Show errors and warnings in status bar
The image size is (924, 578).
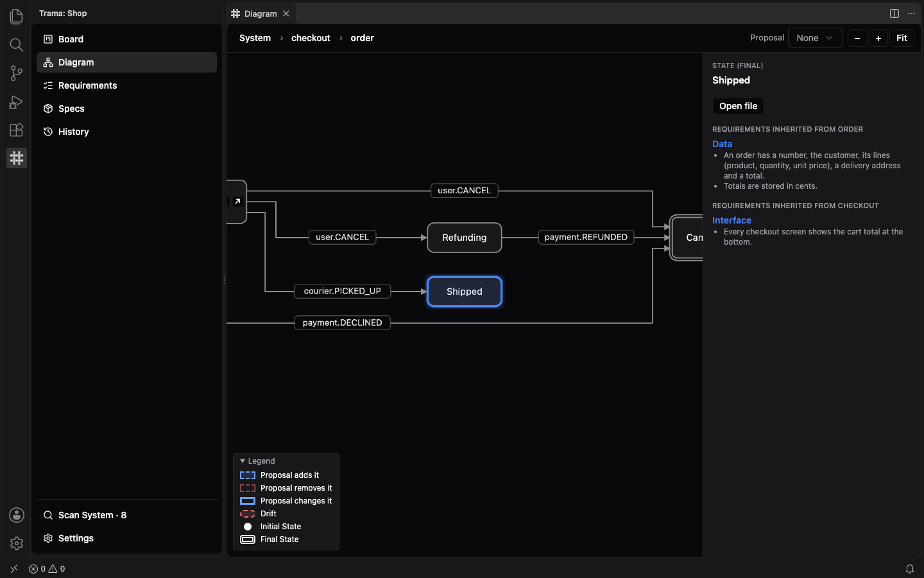click(x=47, y=569)
